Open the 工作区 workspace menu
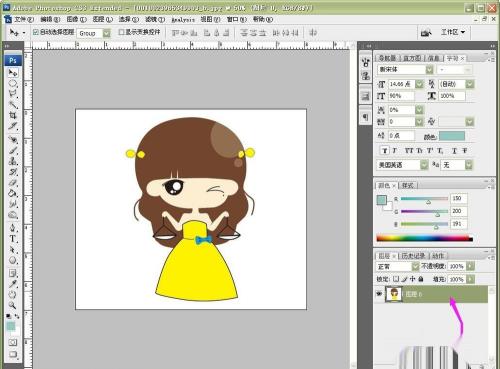 click(x=453, y=32)
